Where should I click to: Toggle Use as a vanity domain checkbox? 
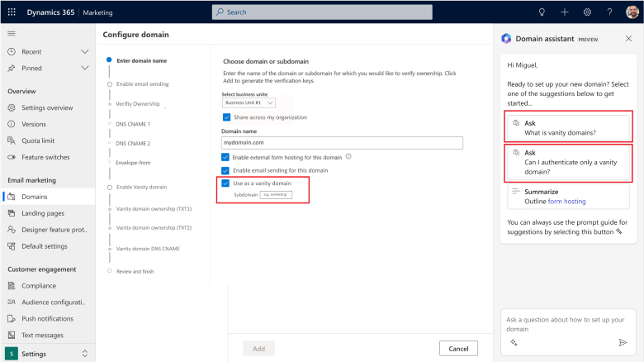[x=226, y=183]
